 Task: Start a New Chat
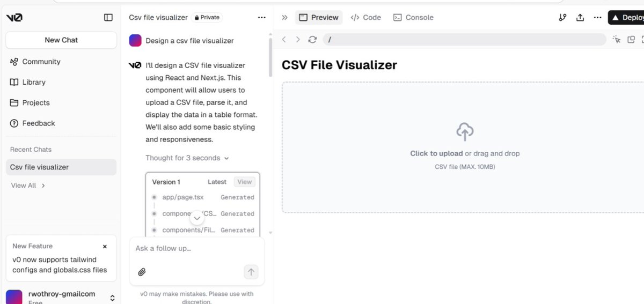tap(61, 40)
